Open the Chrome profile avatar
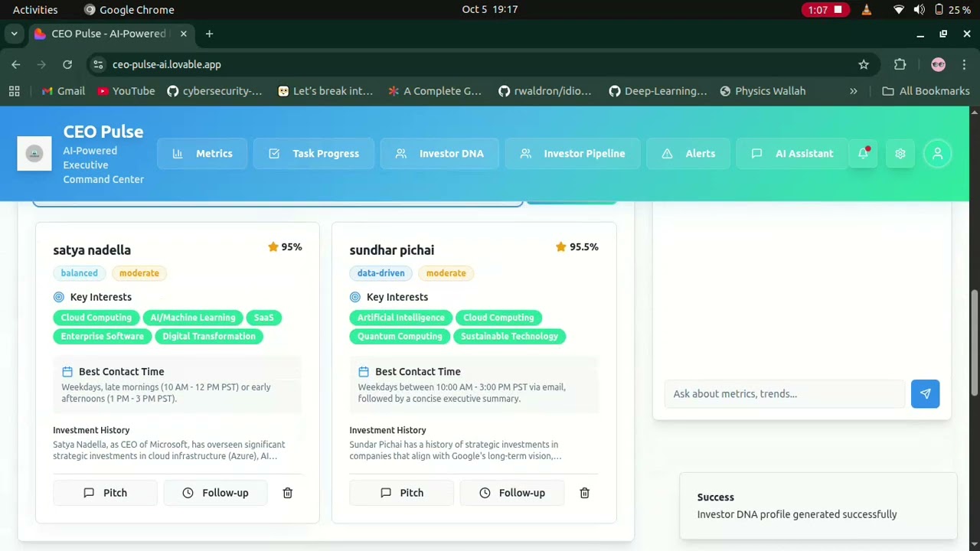980x551 pixels. tap(938, 64)
